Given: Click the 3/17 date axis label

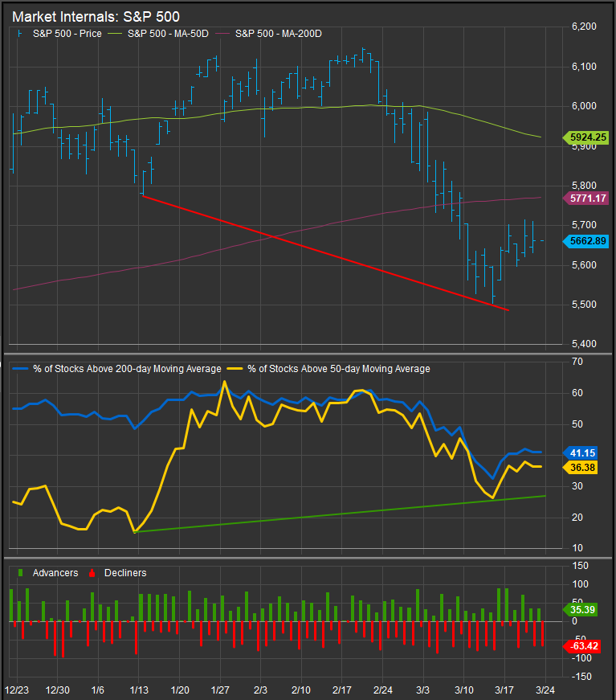Looking at the screenshot, I should click(504, 690).
